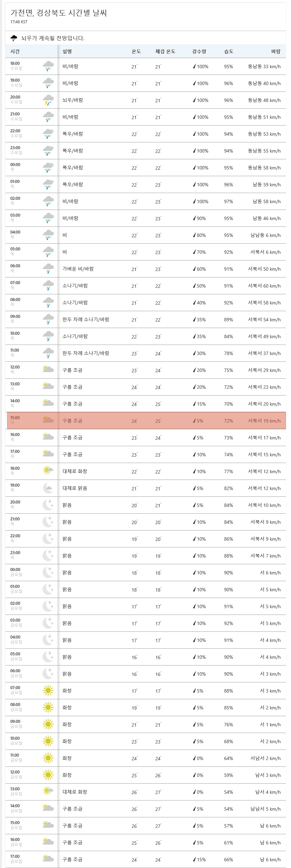Click the clear moon icon at 20:00 목
The image size is (291, 868).
(x=48, y=505)
